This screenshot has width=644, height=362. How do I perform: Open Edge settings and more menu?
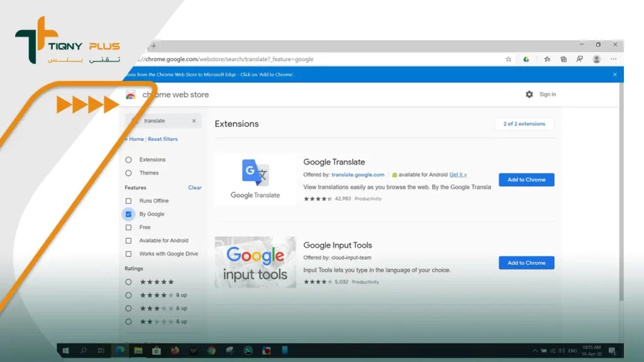613,59
